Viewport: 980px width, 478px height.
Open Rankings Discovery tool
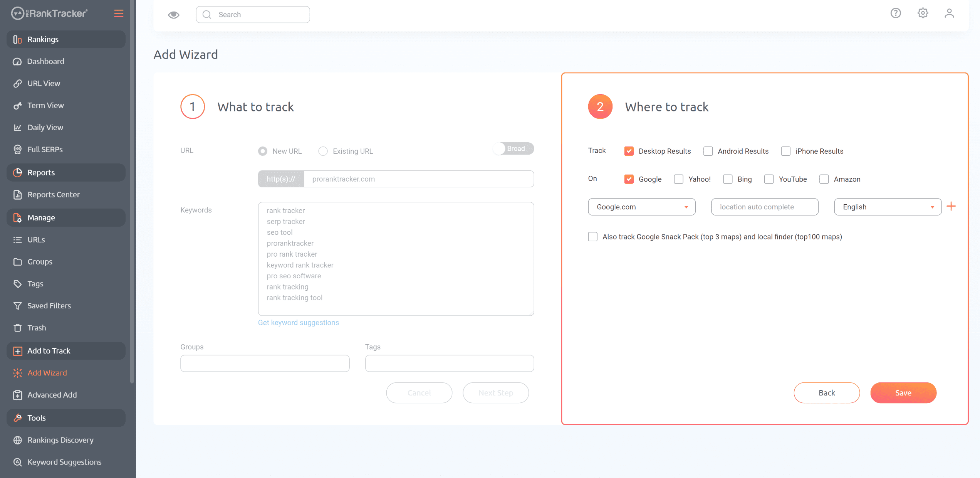[x=60, y=440]
